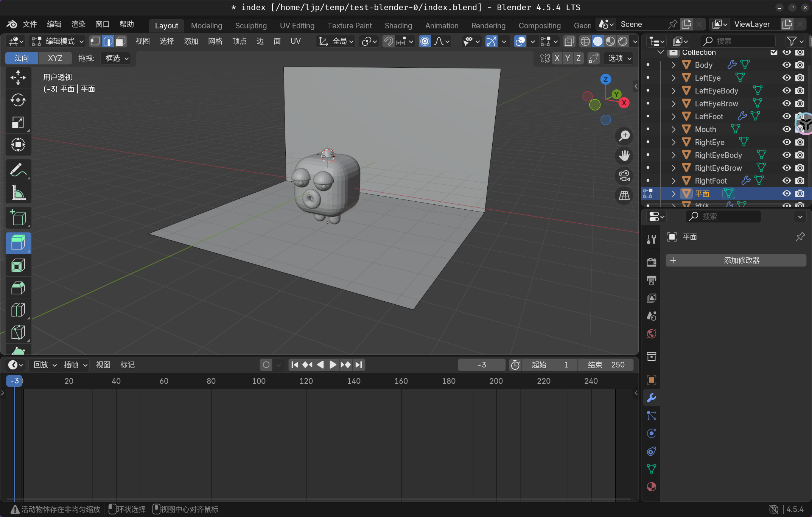Open the 编辑模式 mode dropdown
This screenshot has height=517, width=812.
tap(58, 41)
